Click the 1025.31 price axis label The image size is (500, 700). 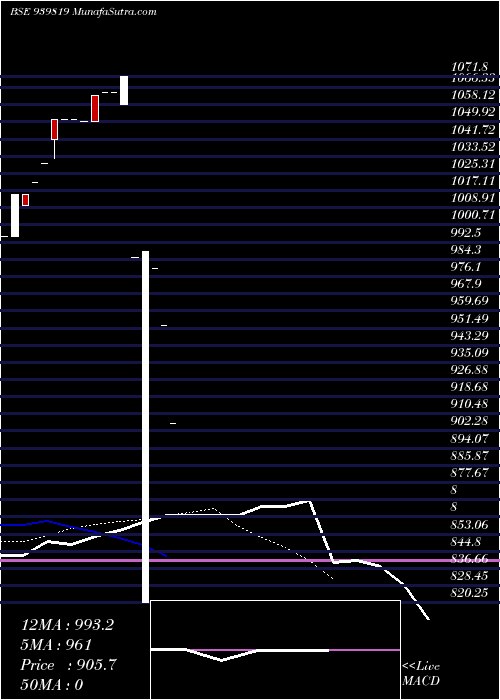(x=472, y=164)
